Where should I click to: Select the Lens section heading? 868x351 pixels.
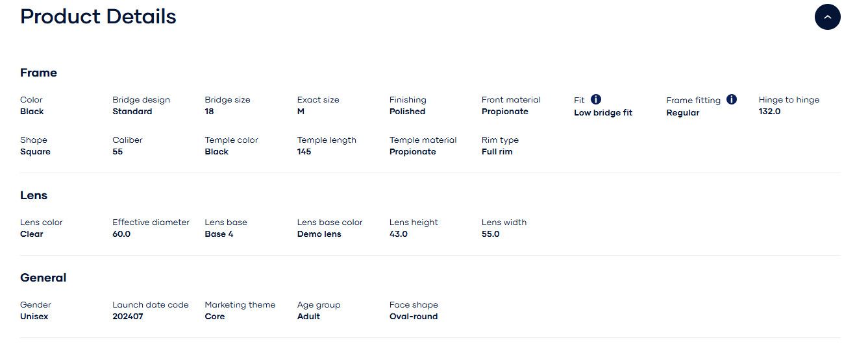coord(34,195)
